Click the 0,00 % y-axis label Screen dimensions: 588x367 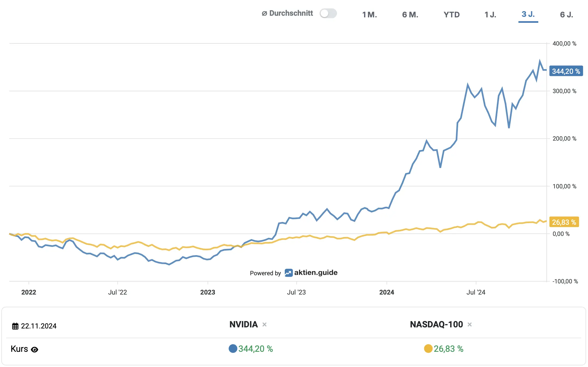tap(561, 234)
